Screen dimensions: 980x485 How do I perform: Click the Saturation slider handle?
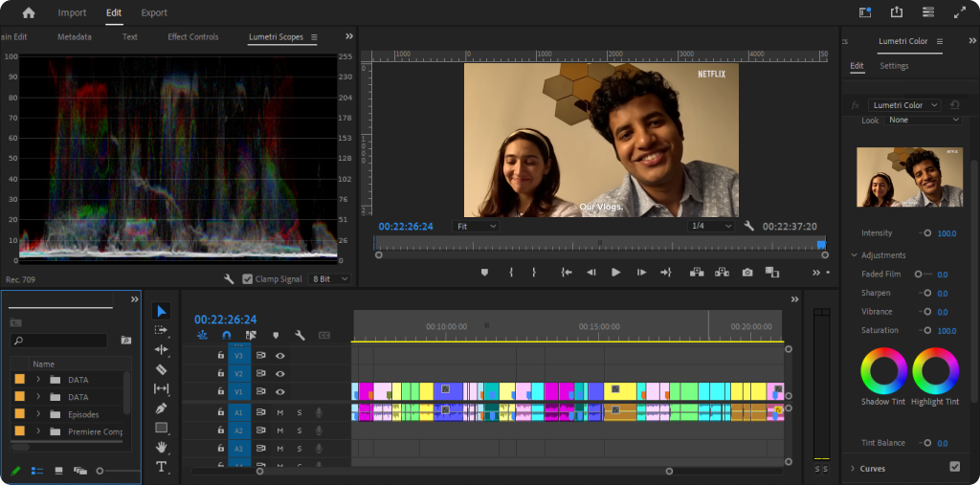tap(927, 330)
